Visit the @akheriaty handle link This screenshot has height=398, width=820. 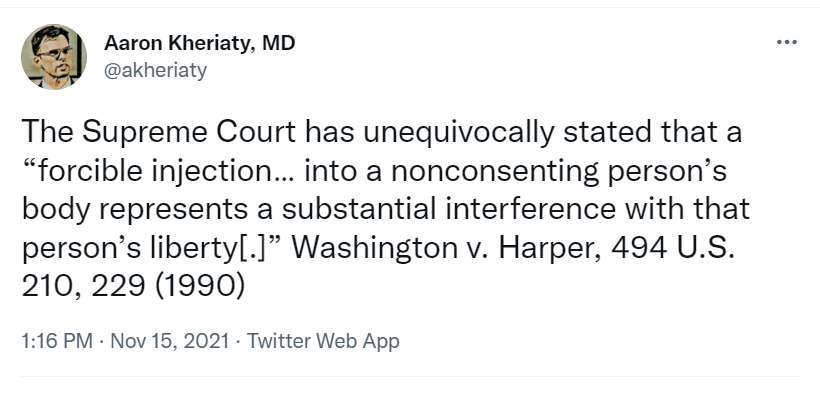coord(155,70)
